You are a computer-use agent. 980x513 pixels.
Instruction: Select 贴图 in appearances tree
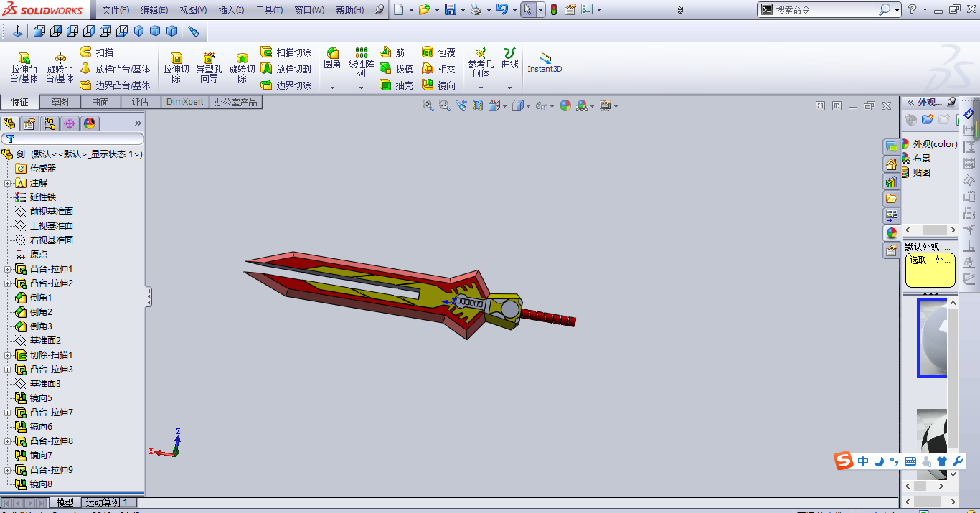[922, 173]
